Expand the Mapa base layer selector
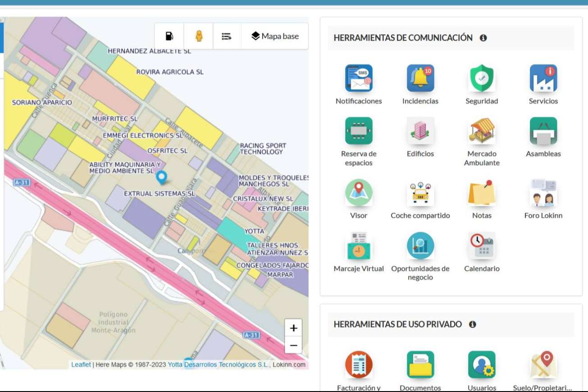The height and width of the screenshot is (392, 588). [275, 36]
